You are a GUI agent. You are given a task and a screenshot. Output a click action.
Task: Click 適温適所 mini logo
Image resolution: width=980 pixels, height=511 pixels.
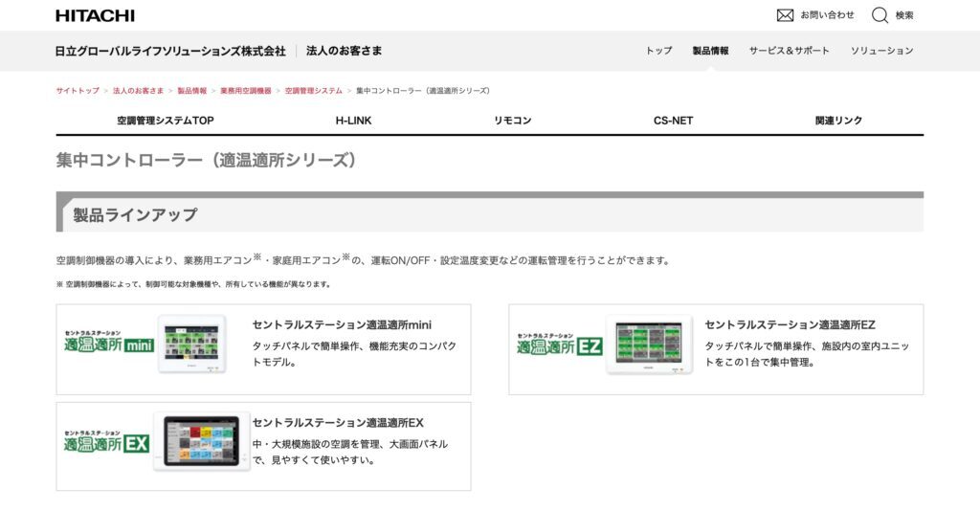(109, 342)
